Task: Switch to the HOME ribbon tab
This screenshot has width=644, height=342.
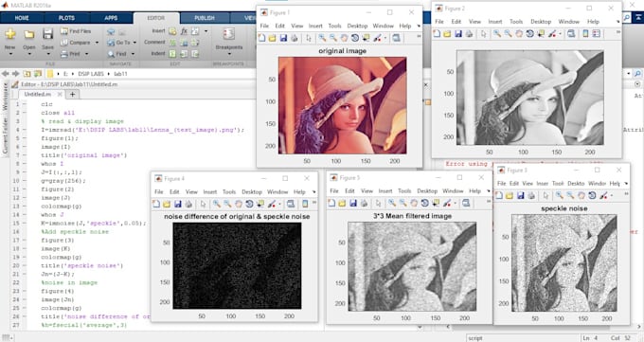Action: pos(22,18)
